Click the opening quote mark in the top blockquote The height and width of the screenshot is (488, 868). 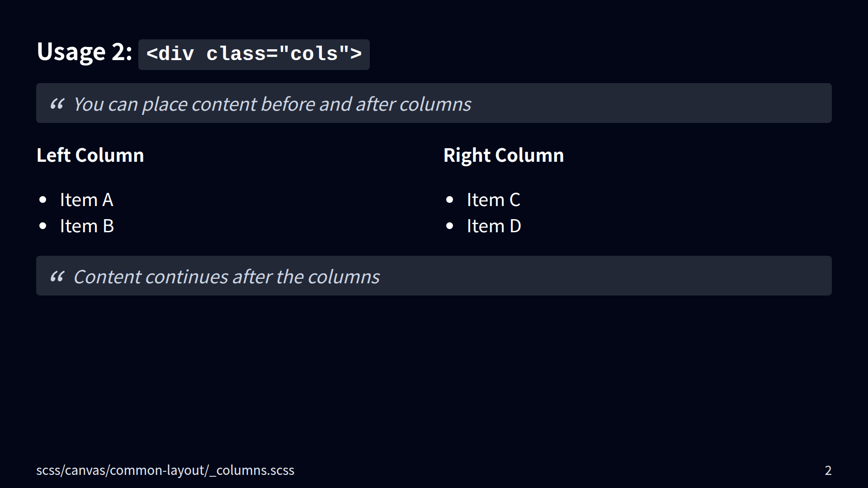tap(57, 104)
